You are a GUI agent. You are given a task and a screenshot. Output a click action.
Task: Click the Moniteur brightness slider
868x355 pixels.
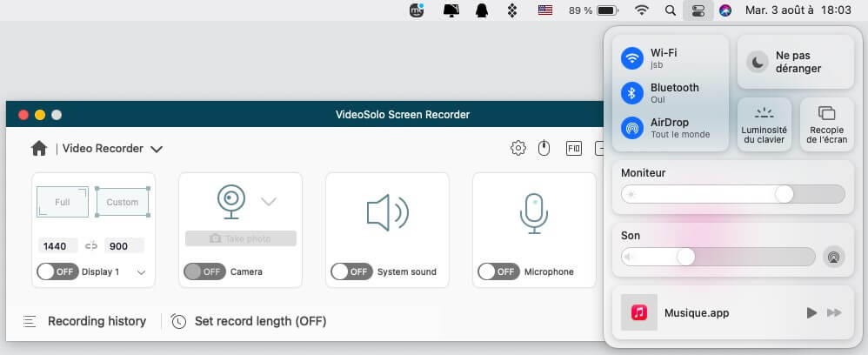coord(733,194)
